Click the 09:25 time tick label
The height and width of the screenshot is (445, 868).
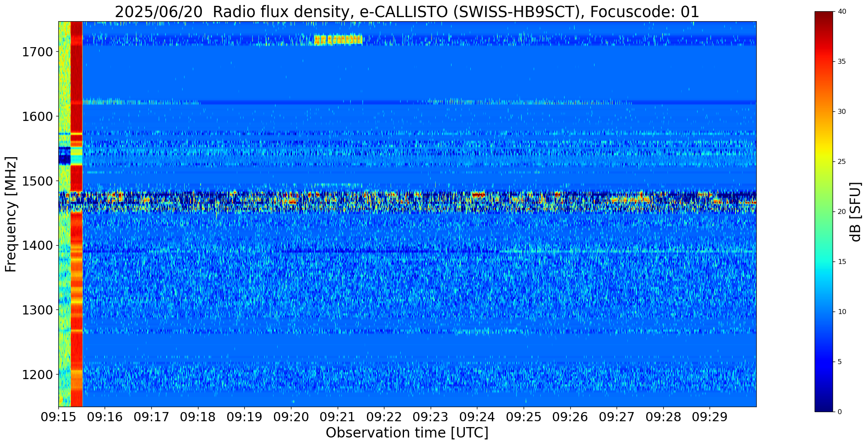point(524,417)
